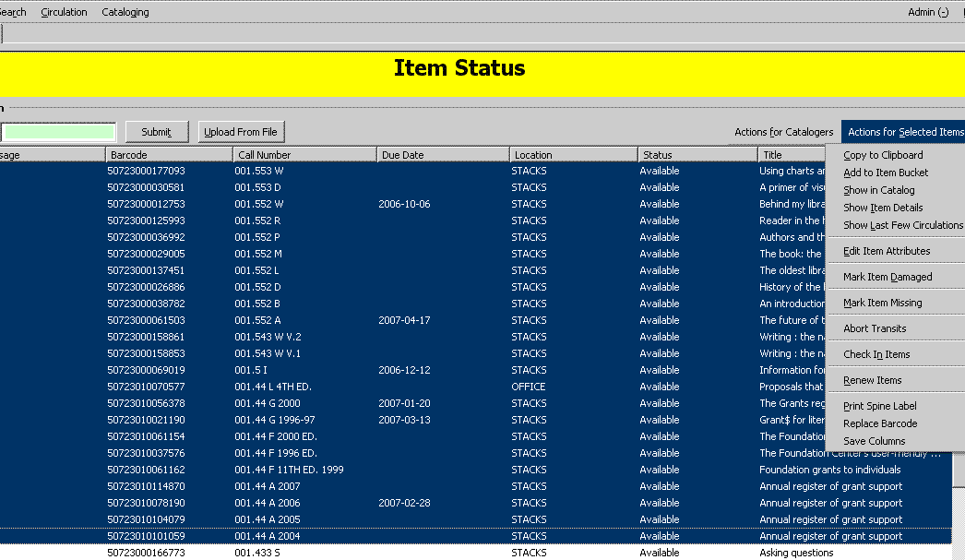
Task: Select Edit Item Attributes
Action: 887,251
